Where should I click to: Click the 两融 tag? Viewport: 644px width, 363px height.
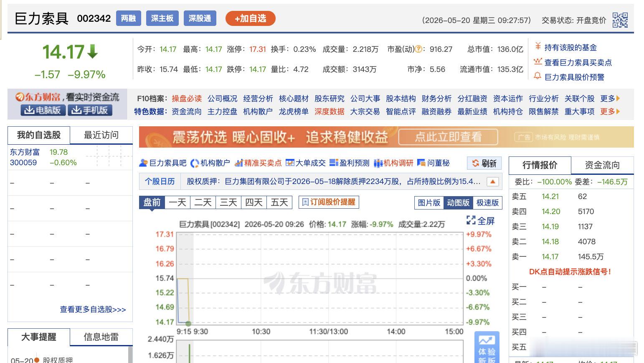(x=128, y=18)
